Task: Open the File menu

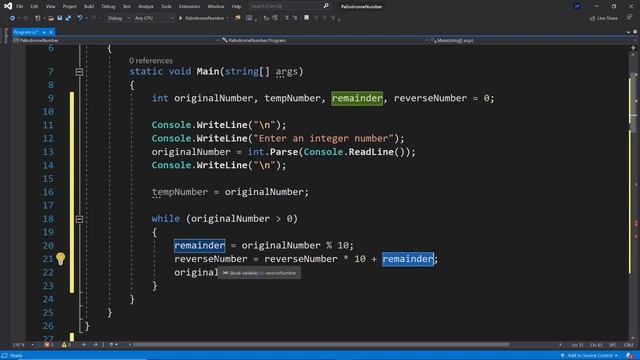Action: pos(20,7)
